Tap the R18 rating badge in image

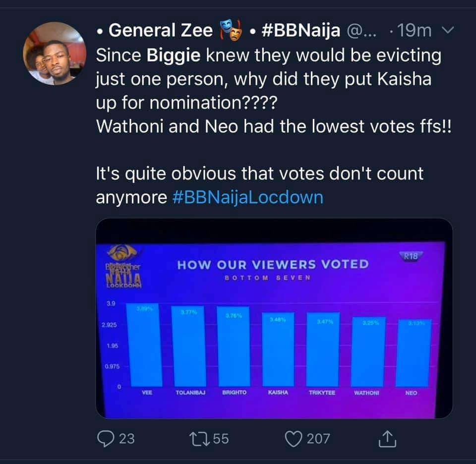pyautogui.click(x=411, y=256)
